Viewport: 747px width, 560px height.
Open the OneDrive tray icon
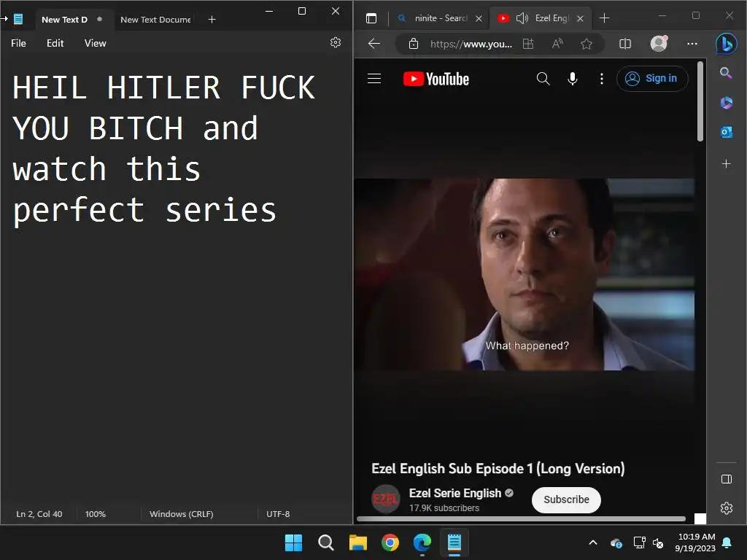[616, 542]
